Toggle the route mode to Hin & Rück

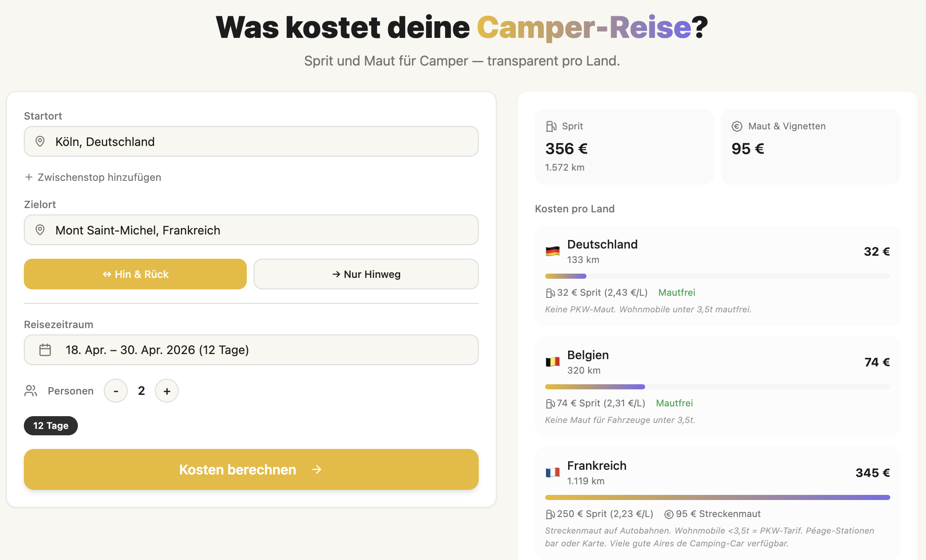click(135, 274)
